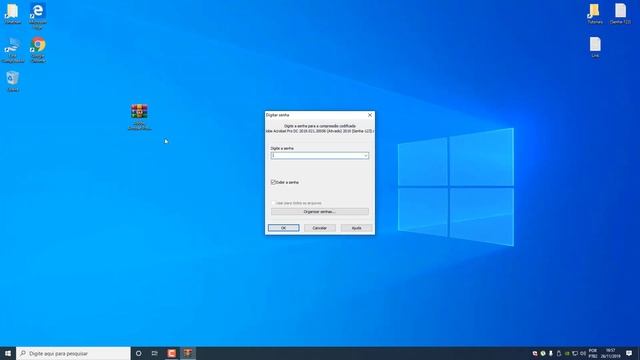This screenshot has height=360, width=640.
Task: Click the network icon in system tray
Action: [x=575, y=353]
